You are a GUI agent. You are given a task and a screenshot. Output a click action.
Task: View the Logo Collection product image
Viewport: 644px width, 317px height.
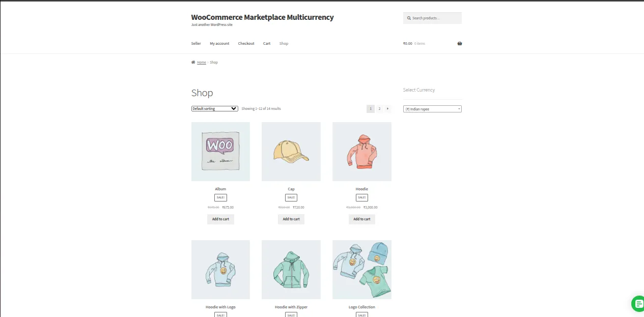(x=362, y=270)
